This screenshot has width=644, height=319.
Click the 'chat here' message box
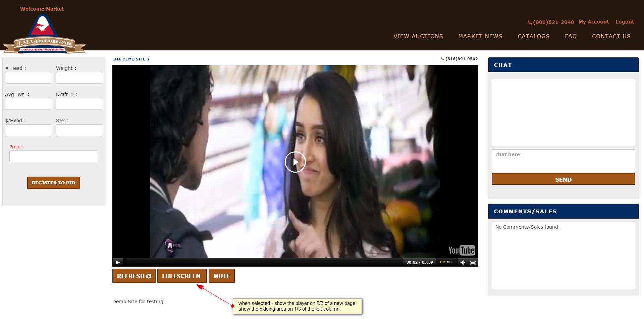(x=563, y=161)
